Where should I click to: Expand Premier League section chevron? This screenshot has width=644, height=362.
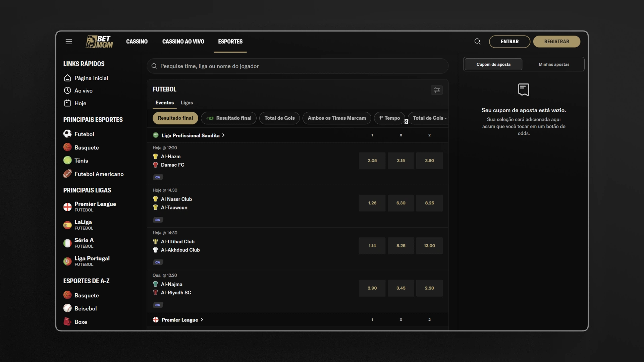(x=202, y=320)
